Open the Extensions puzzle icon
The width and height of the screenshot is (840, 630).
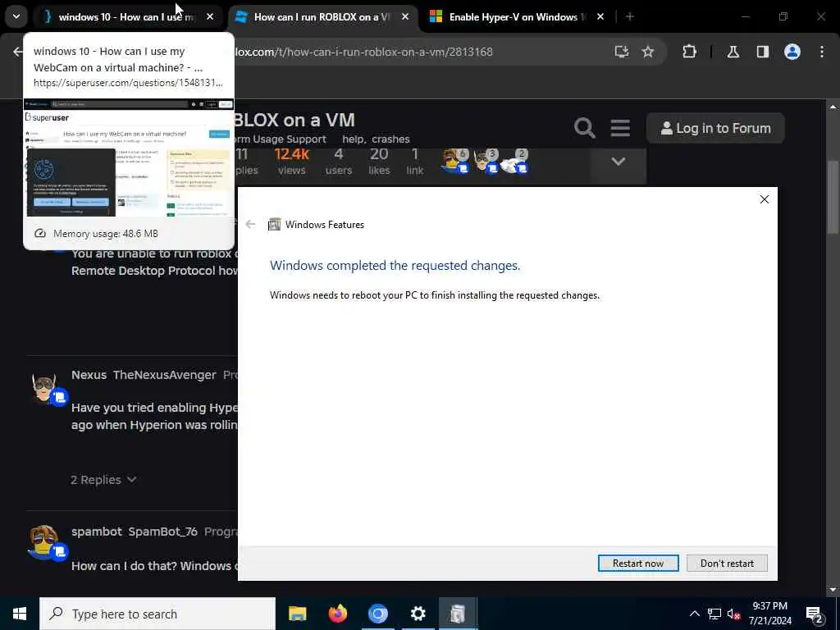point(689,52)
